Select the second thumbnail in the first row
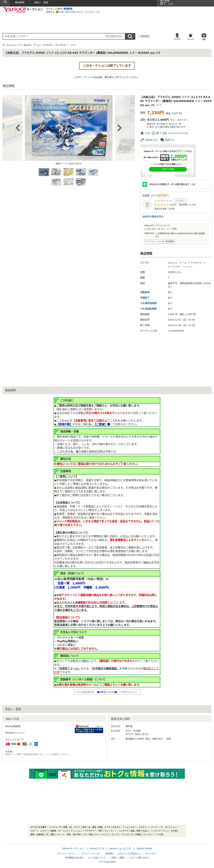This screenshot has width=214, height=868. pyautogui.click(x=56, y=172)
